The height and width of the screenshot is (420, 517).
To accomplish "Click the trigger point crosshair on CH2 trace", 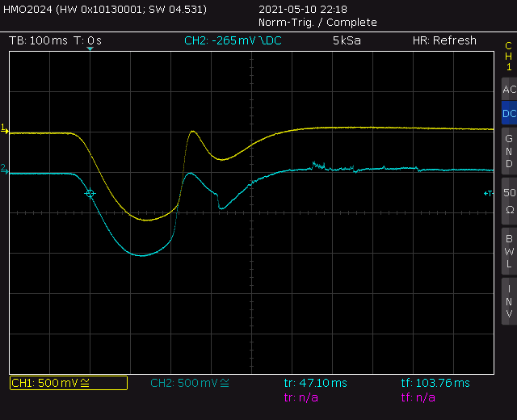I will click(x=90, y=194).
